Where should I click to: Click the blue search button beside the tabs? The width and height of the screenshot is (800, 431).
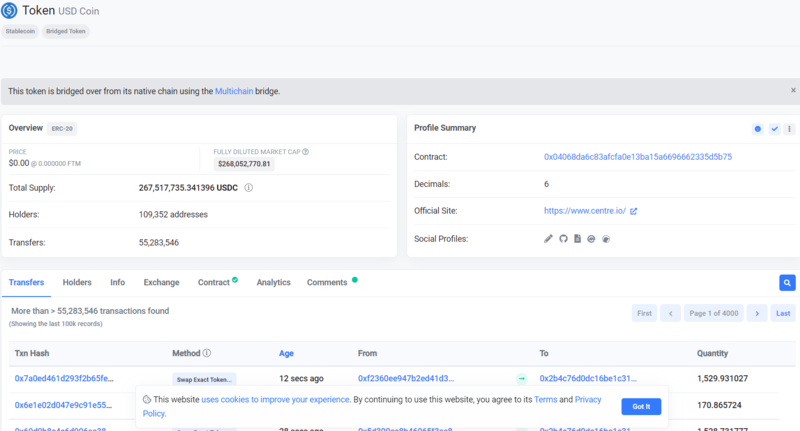(787, 283)
